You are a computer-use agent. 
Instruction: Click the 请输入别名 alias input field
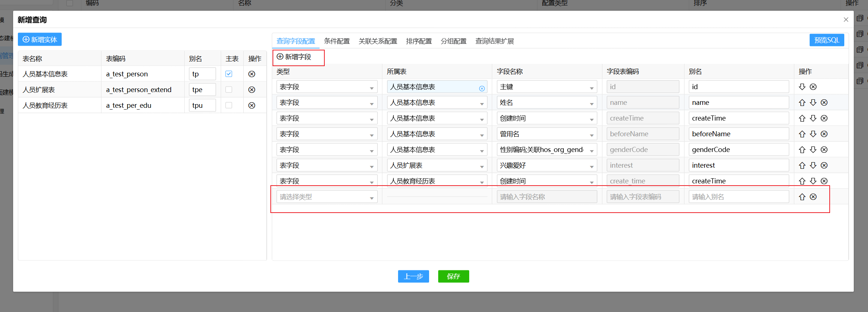tap(738, 197)
